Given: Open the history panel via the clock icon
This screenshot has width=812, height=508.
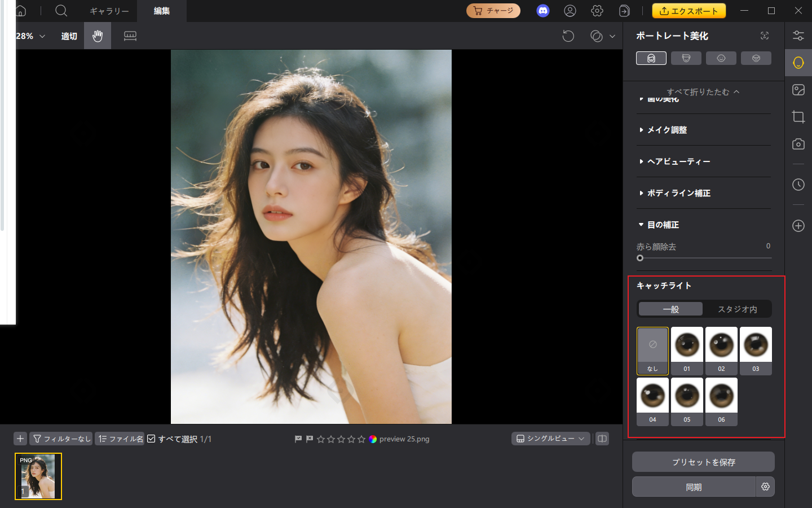Looking at the screenshot, I should 798,185.
